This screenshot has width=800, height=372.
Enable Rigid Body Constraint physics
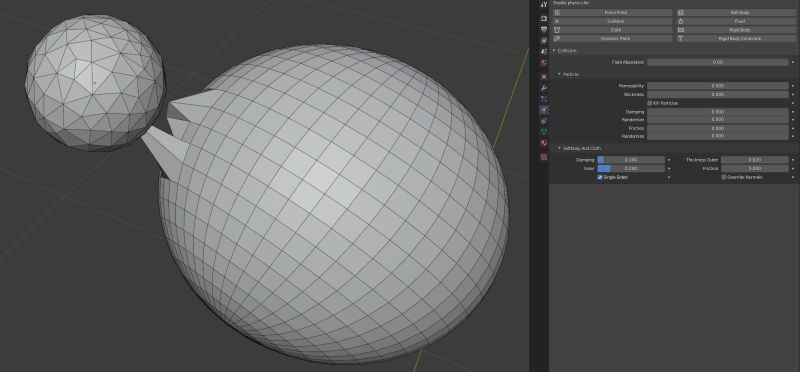pyautogui.click(x=736, y=38)
